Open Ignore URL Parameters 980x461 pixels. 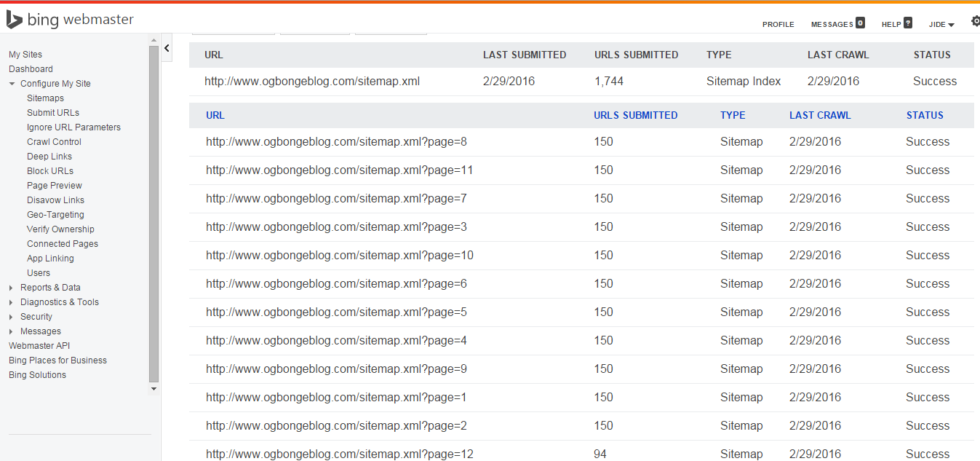pyautogui.click(x=73, y=127)
